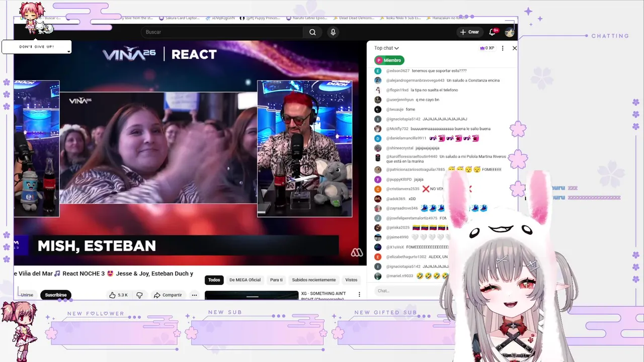Click @adok369. avatar in chat
644x362 pixels.
pyautogui.click(x=378, y=199)
